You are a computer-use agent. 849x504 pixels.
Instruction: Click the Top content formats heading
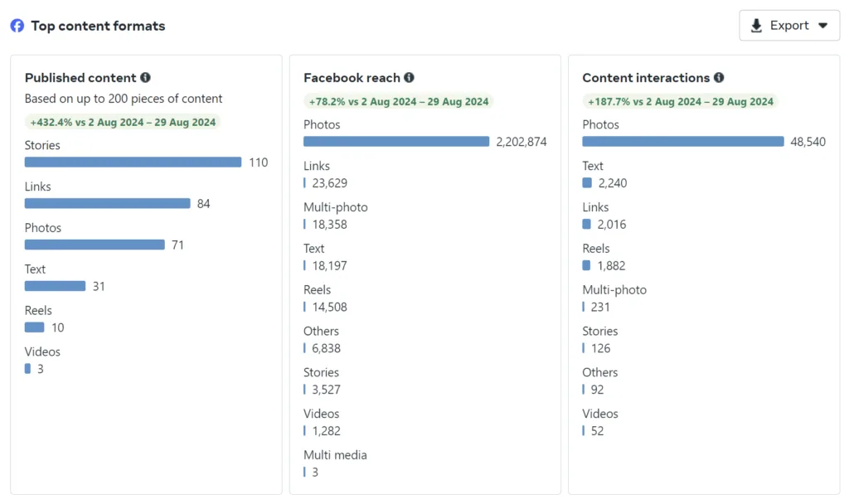[x=98, y=26]
